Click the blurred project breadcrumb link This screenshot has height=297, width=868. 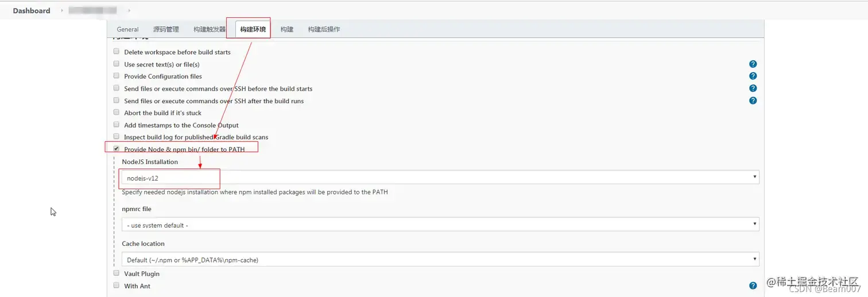(x=92, y=10)
